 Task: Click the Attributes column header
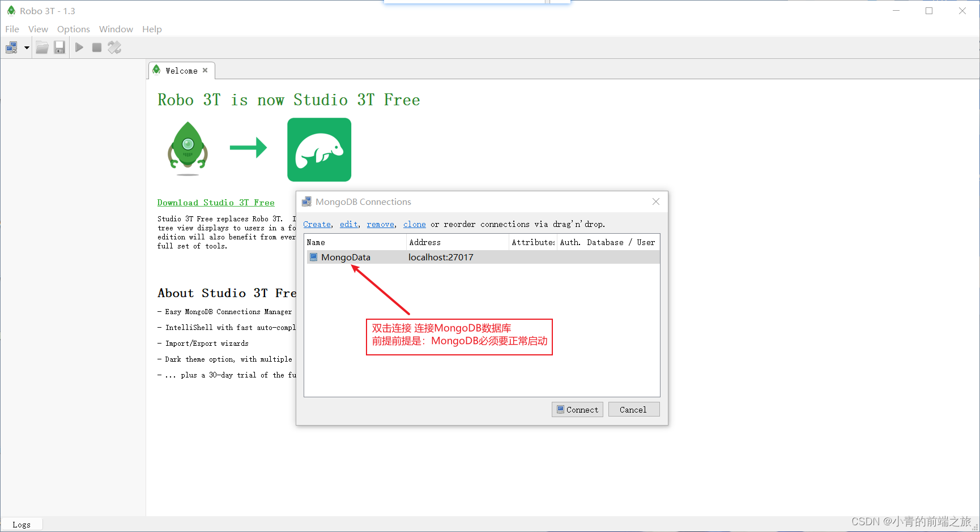click(x=533, y=242)
